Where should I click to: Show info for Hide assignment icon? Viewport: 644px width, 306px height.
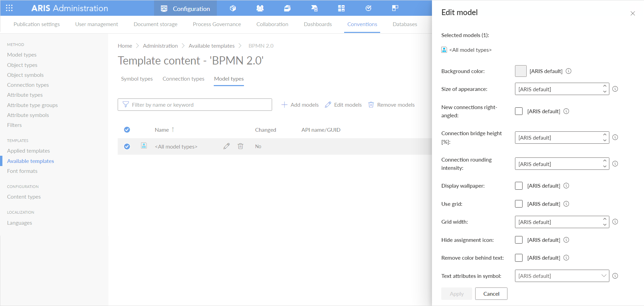[x=566, y=240]
